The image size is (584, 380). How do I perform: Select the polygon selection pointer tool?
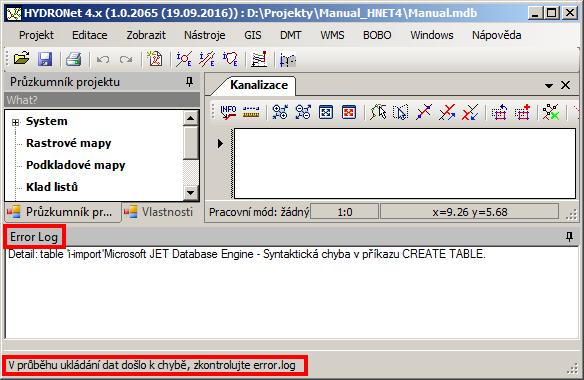[378, 112]
